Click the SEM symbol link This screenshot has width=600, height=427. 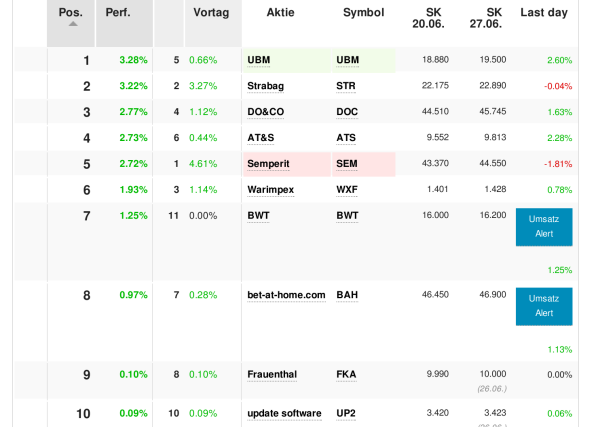[346, 163]
